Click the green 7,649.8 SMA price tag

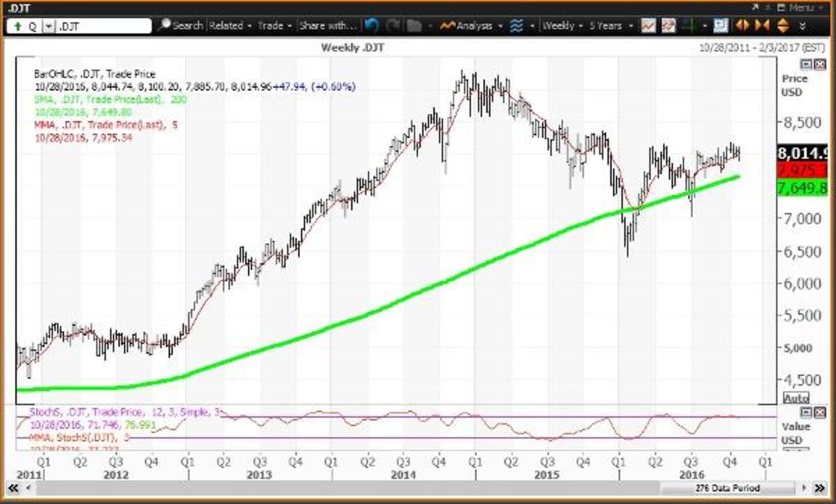(x=802, y=188)
